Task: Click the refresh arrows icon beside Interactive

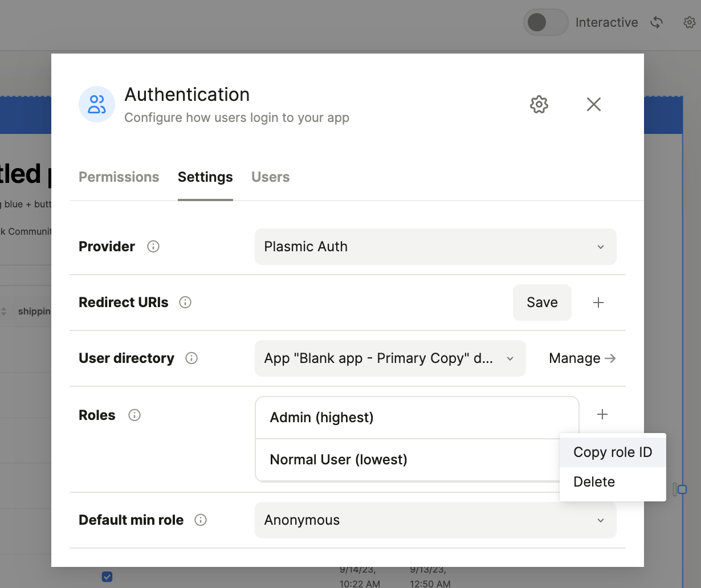Action: point(657,22)
